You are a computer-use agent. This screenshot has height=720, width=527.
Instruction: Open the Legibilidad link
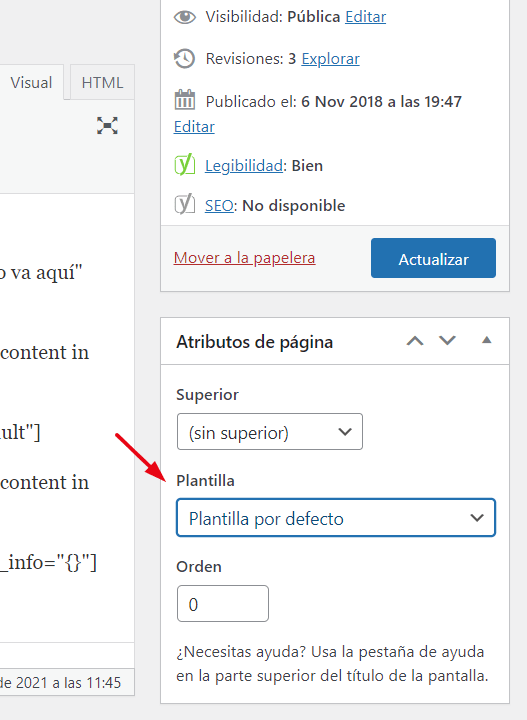point(244,166)
